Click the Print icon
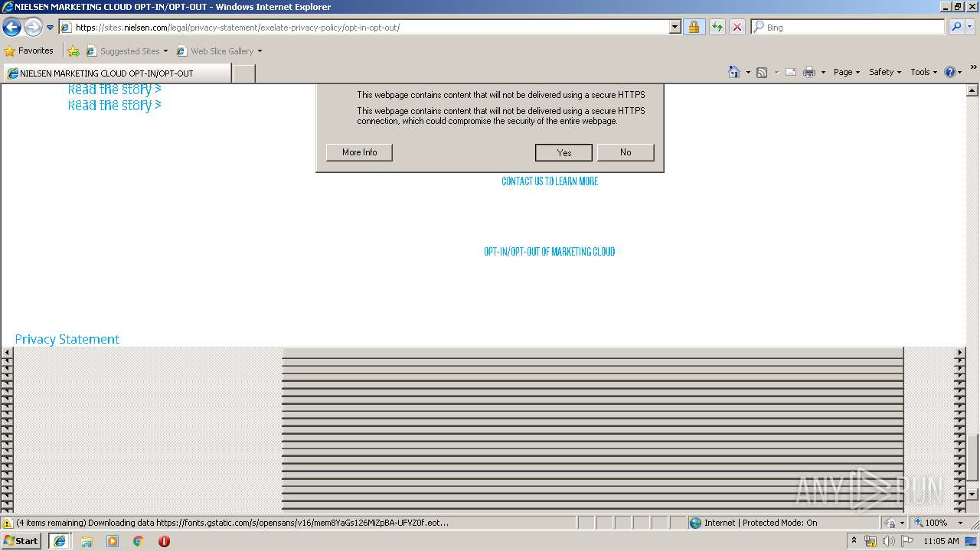This screenshot has height=551, width=980. pos(809,72)
